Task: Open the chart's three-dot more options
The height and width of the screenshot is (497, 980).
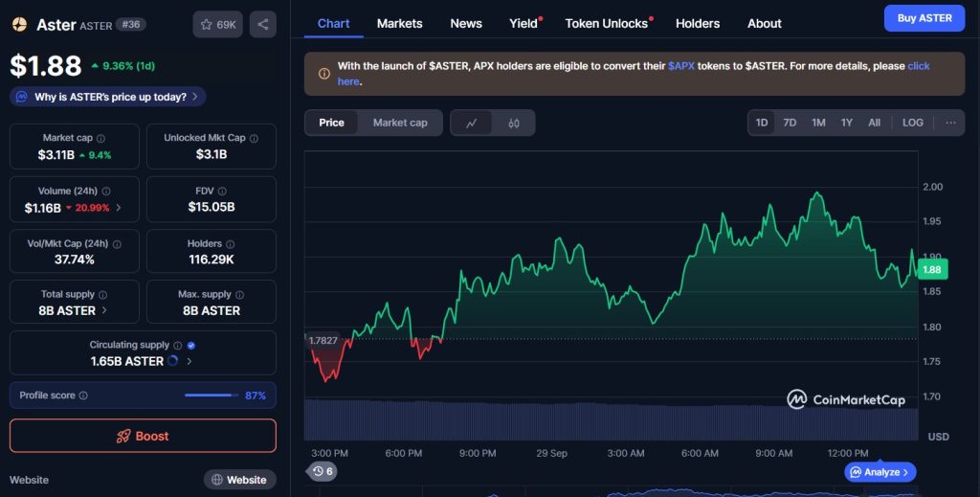Action: [x=950, y=123]
